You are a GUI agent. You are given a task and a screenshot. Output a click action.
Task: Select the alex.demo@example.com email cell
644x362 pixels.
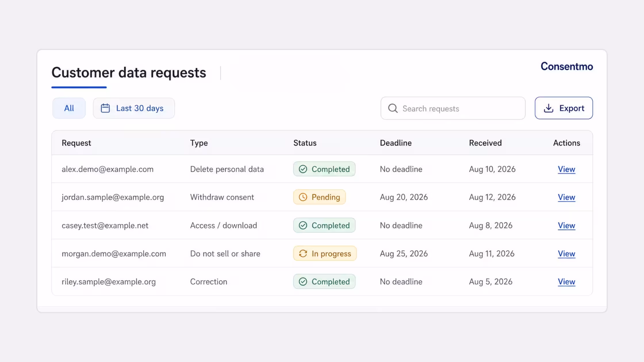(x=108, y=169)
